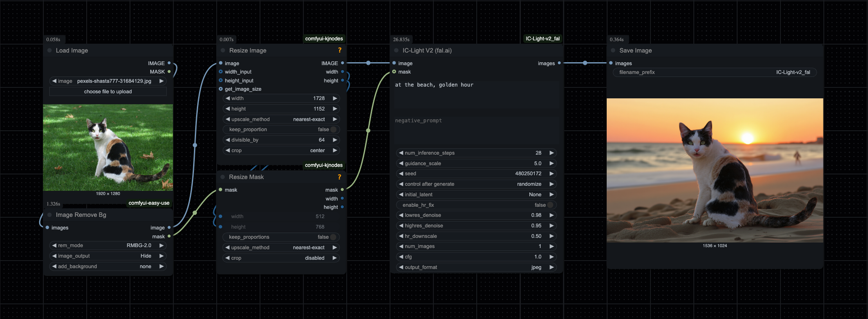Collapse the Save Image node dot

click(x=613, y=50)
